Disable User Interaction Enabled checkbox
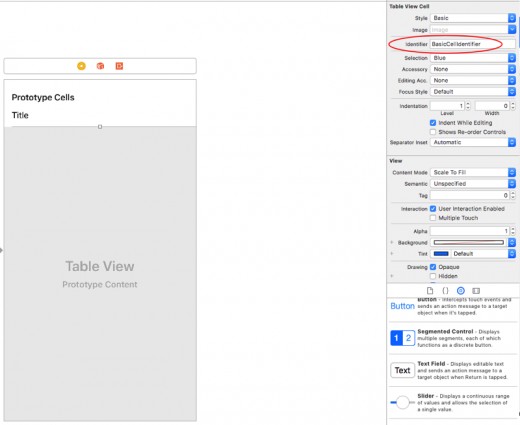Image resolution: width=520 pixels, height=425 pixels. point(433,209)
